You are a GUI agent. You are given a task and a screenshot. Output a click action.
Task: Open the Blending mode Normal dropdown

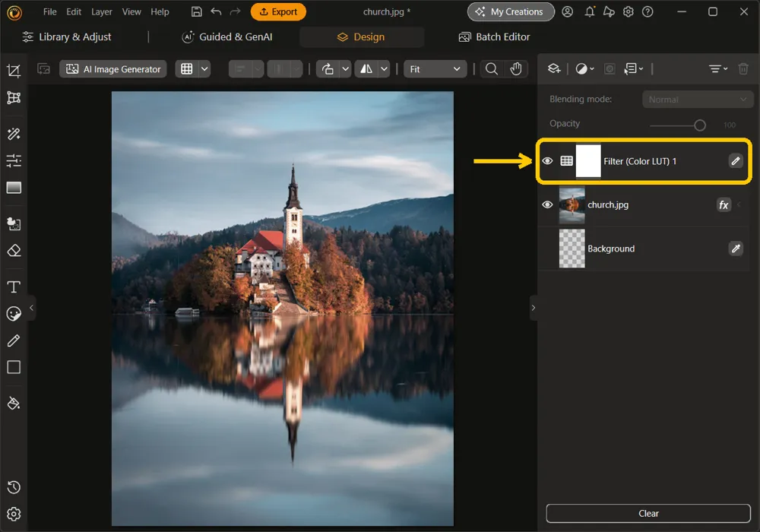pos(698,100)
